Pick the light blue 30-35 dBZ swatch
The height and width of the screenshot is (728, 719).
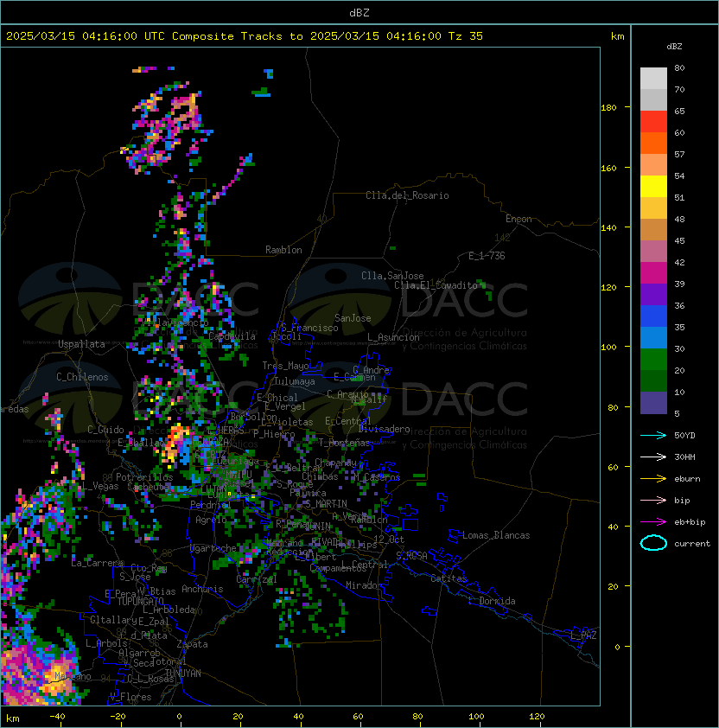653,338
